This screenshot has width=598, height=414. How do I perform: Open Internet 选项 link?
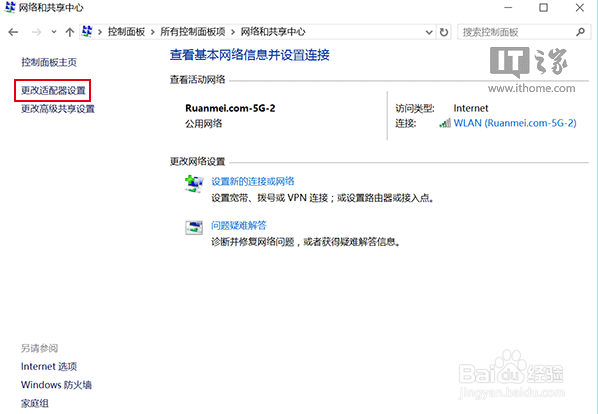pos(49,367)
